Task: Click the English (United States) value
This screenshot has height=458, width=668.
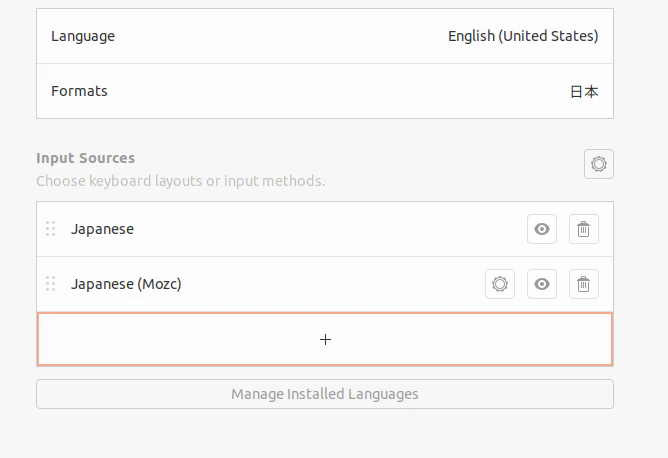Action: (523, 36)
